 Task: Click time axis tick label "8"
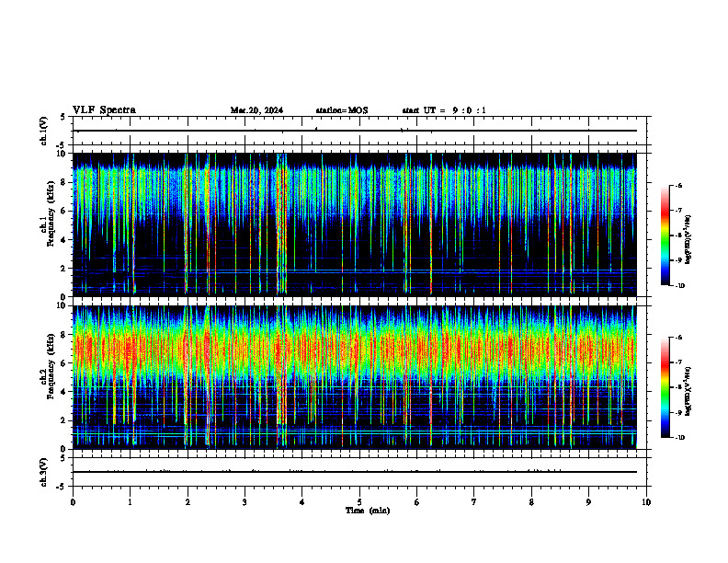531,502
